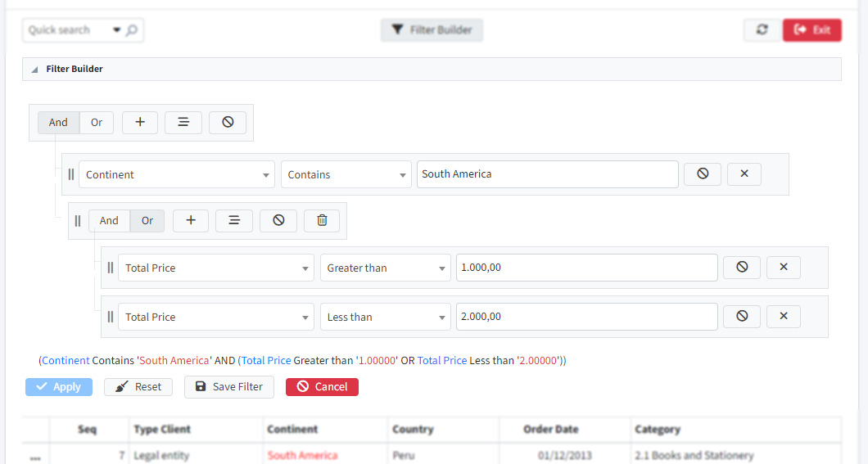
Task: Set the root group operator to And
Action: point(58,122)
